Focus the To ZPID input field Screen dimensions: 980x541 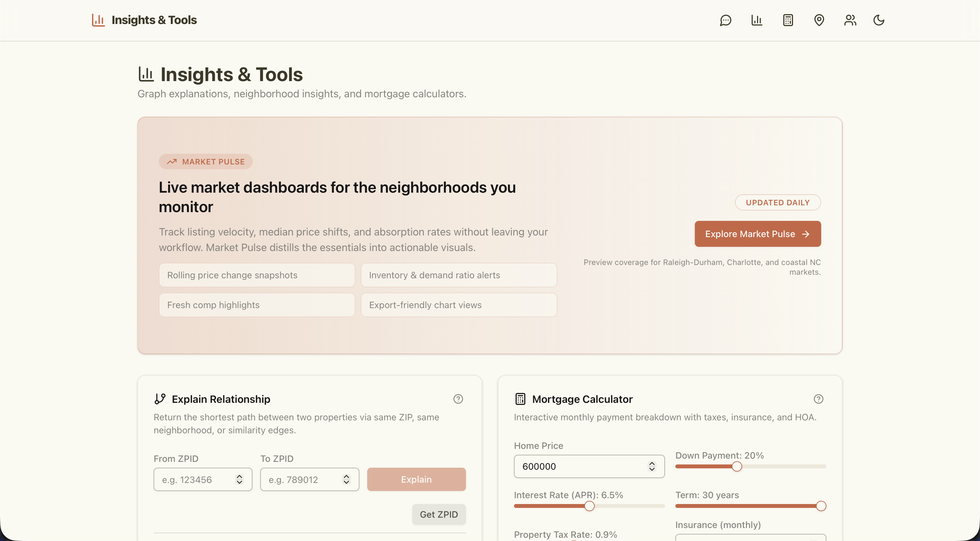tap(309, 479)
